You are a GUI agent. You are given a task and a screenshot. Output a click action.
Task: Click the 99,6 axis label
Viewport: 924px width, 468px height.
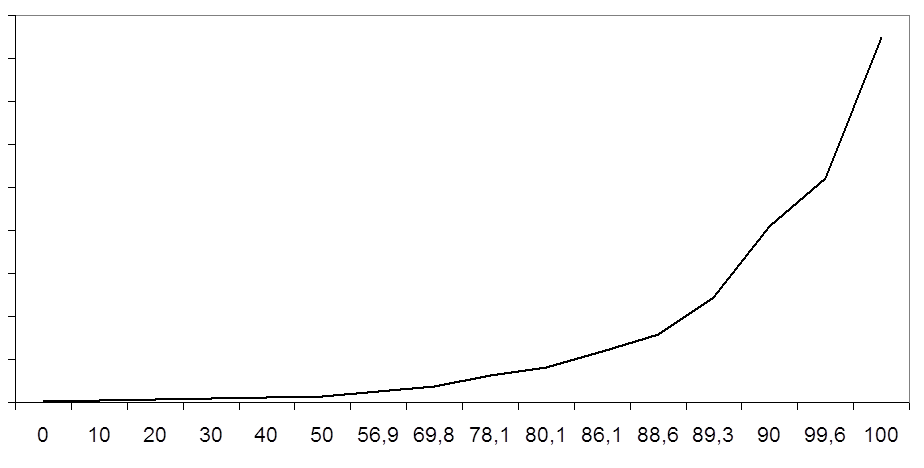pos(825,435)
